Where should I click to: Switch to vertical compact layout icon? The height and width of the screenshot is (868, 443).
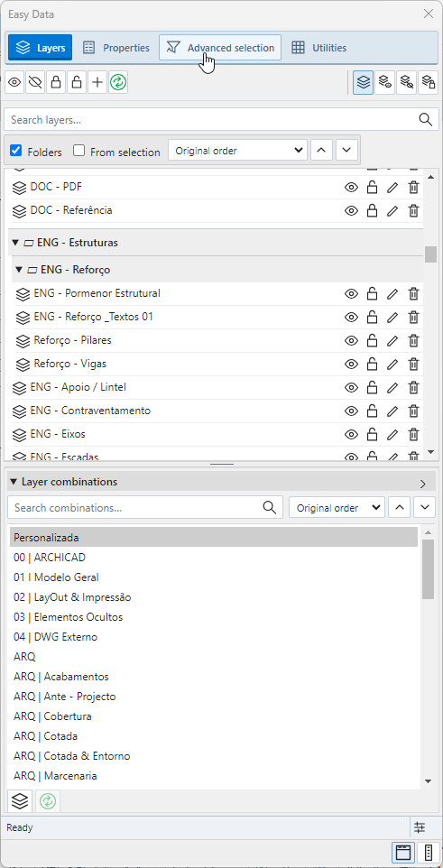[x=428, y=853]
